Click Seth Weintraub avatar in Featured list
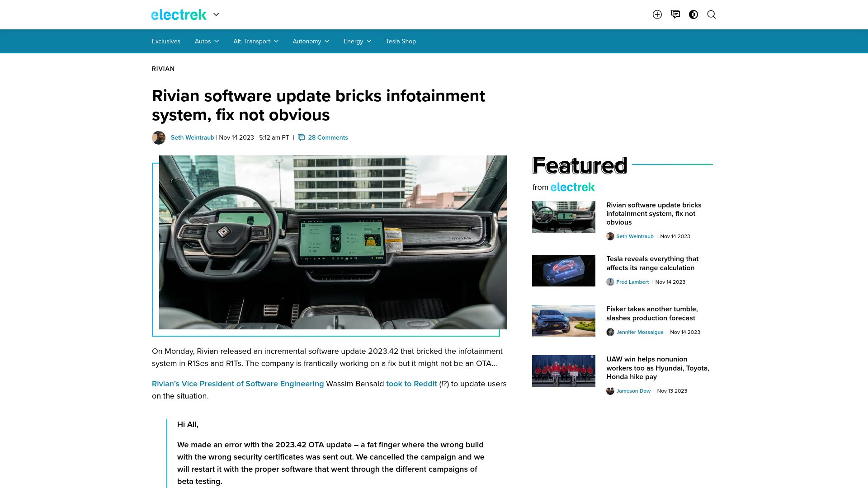The width and height of the screenshot is (868, 488). pos(610,236)
